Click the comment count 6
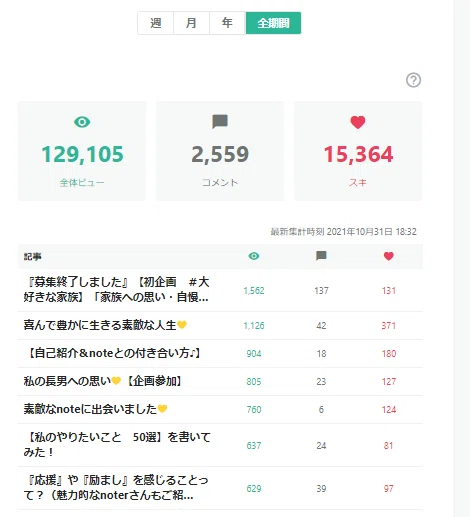This screenshot has height=517, width=470. click(x=321, y=410)
